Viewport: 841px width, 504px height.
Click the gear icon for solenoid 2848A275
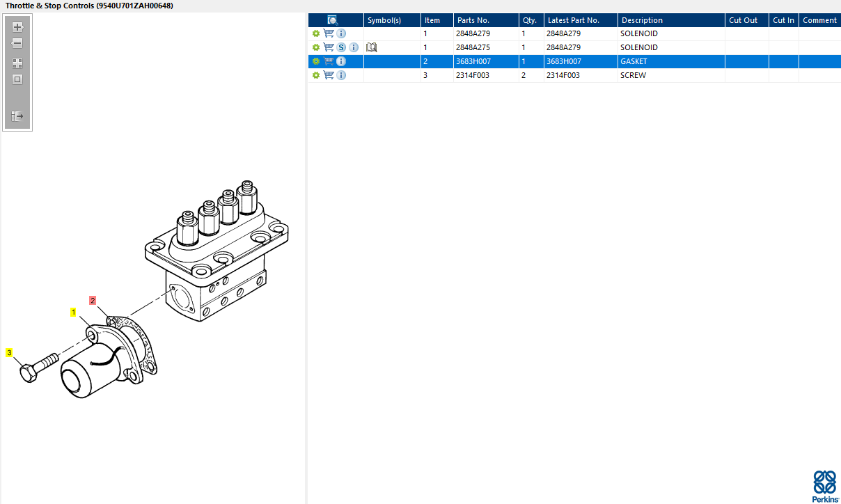[316, 47]
